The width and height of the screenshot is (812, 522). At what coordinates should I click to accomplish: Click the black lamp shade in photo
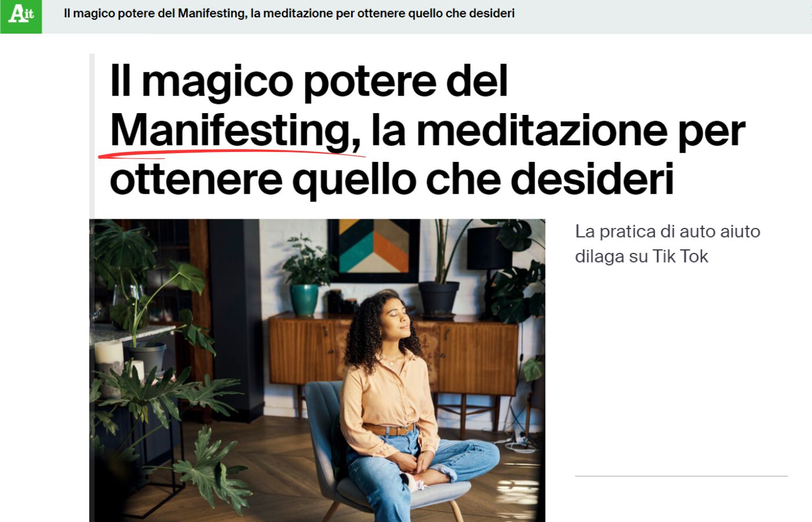[x=490, y=248]
